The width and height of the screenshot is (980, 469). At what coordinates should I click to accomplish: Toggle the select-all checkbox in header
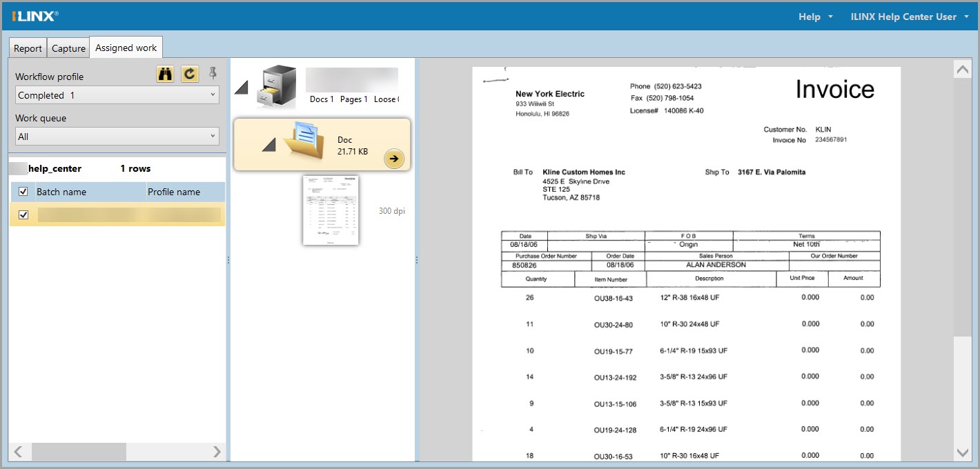23,192
